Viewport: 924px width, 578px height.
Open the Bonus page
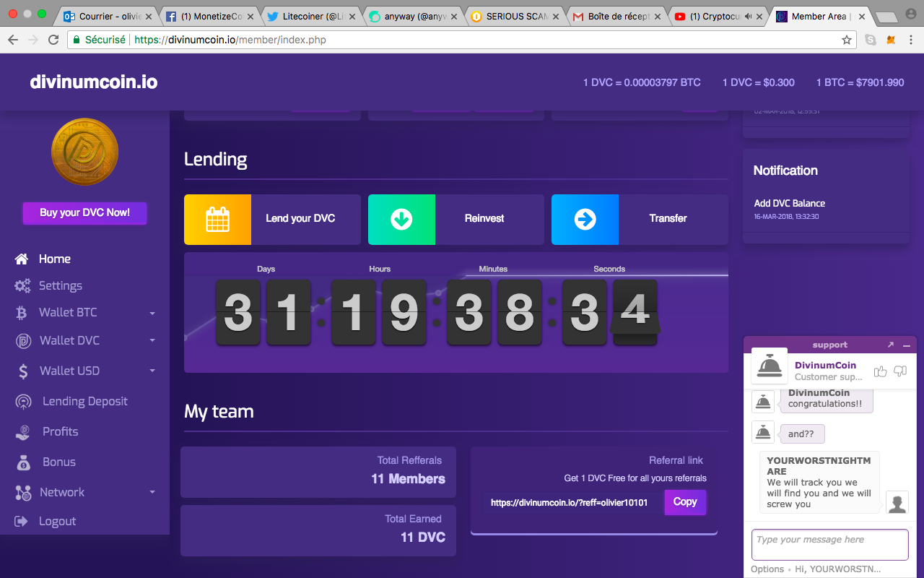point(59,462)
